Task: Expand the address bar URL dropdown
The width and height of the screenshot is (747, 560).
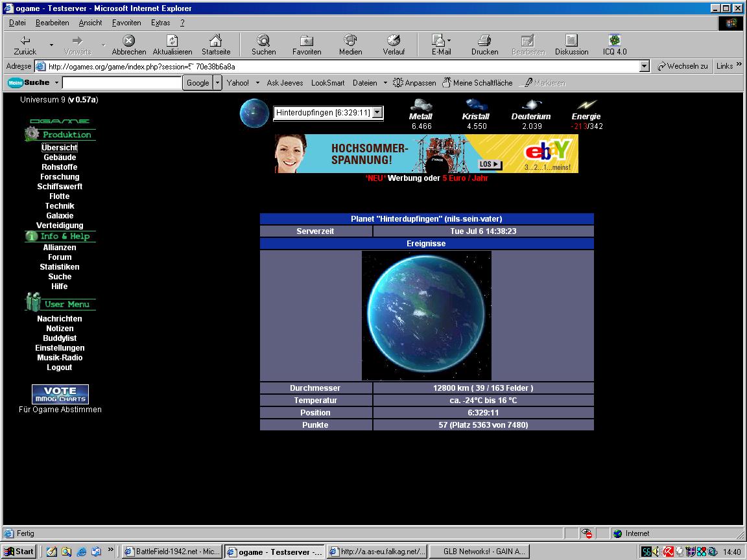Action: point(644,66)
